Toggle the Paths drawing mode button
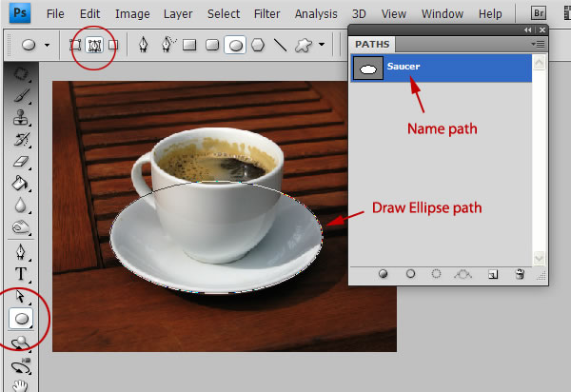 click(x=94, y=45)
